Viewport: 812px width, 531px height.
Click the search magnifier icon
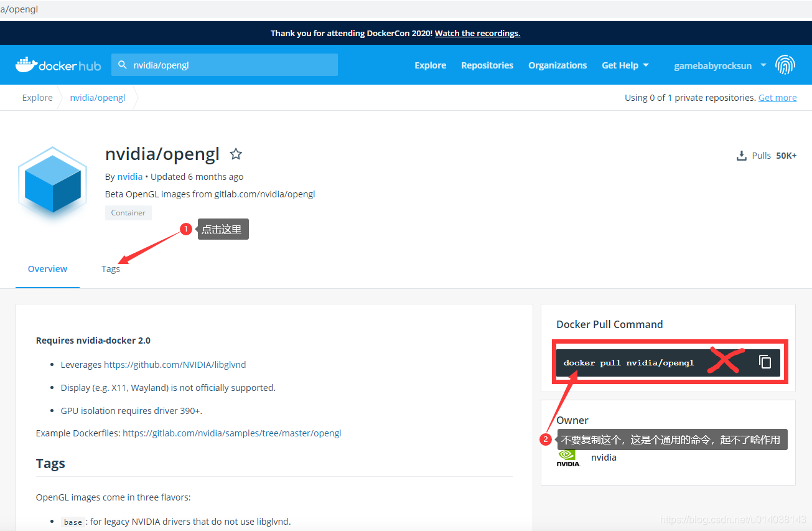tap(123, 65)
